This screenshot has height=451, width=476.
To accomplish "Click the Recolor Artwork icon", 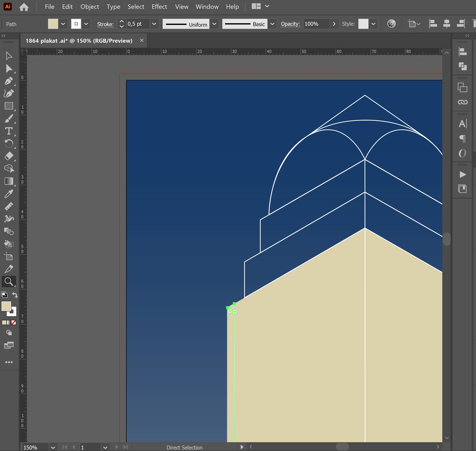I will click(391, 24).
